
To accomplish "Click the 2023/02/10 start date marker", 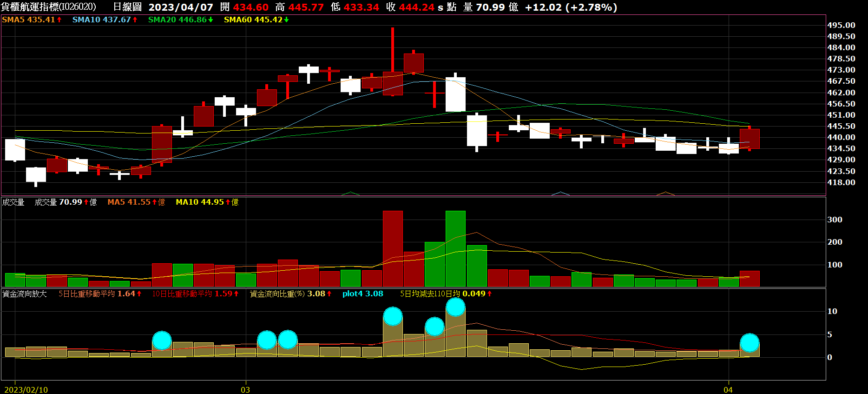I will [26, 390].
